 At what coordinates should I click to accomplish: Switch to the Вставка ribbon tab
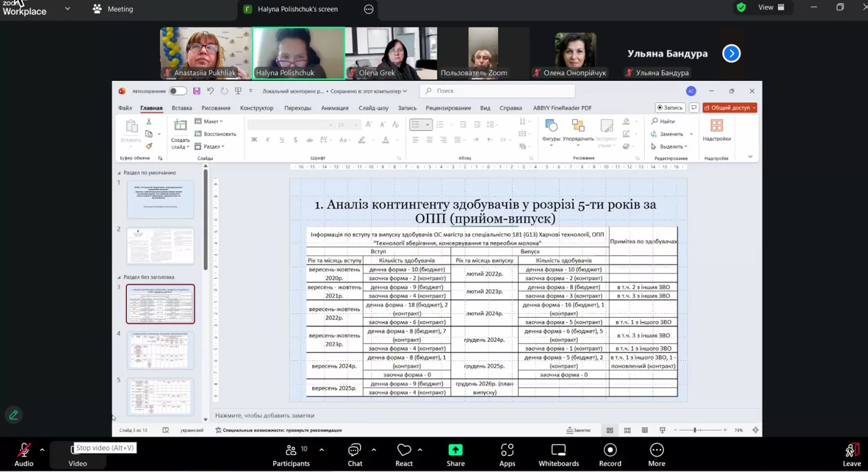tap(181, 108)
